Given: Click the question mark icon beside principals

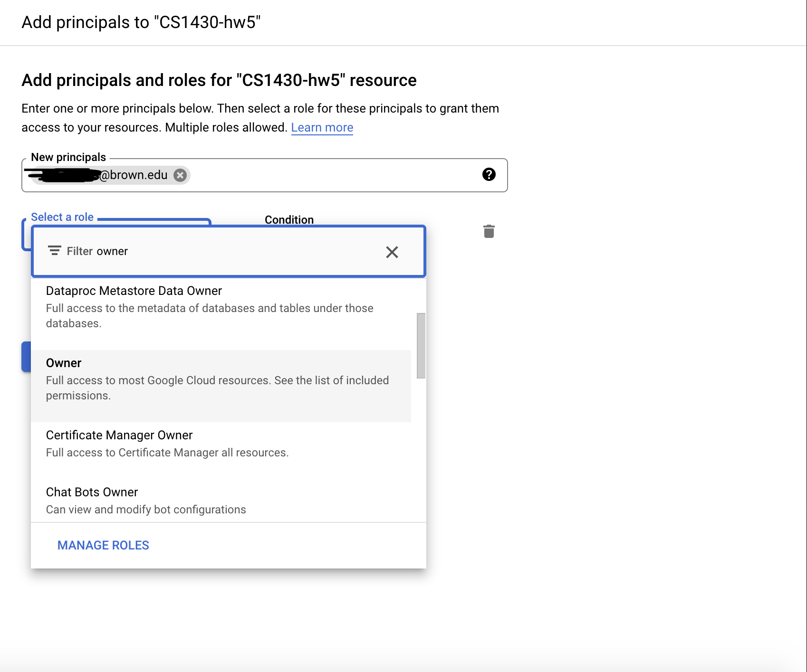Looking at the screenshot, I should tap(490, 175).
